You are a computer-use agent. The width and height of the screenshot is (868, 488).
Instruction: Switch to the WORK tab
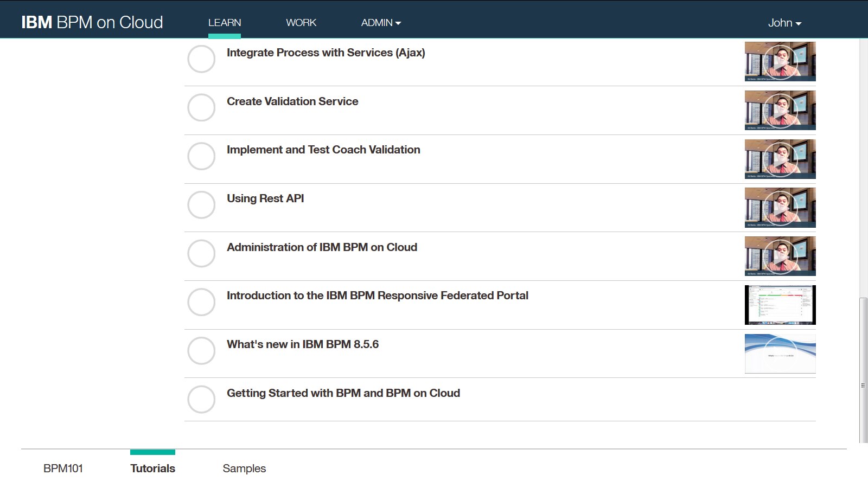pyautogui.click(x=301, y=23)
